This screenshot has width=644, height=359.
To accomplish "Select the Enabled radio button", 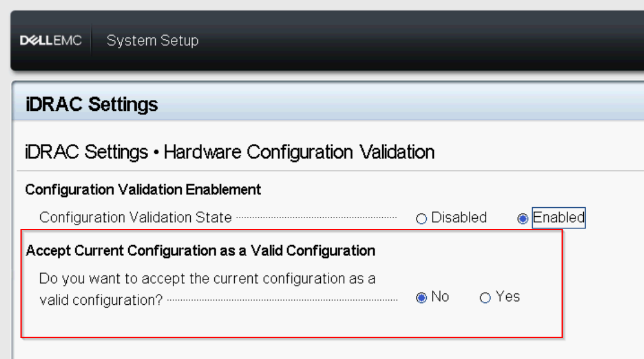I will (x=522, y=219).
